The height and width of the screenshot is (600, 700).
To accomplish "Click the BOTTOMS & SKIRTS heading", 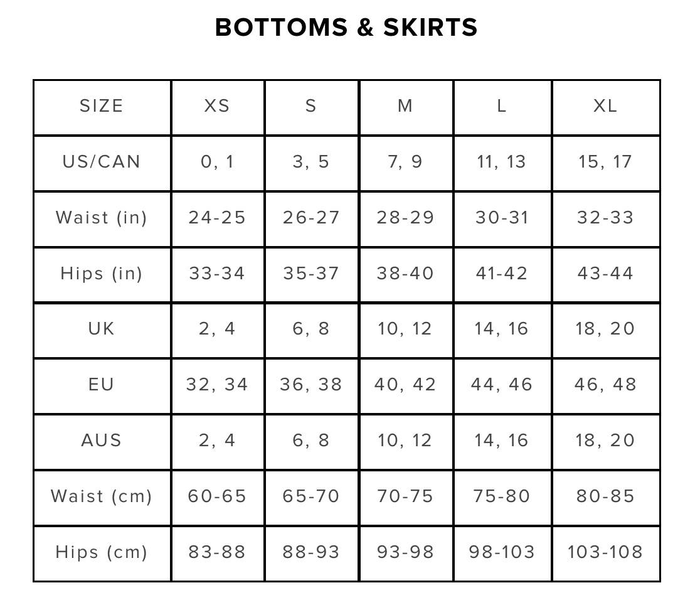I will (346, 27).
